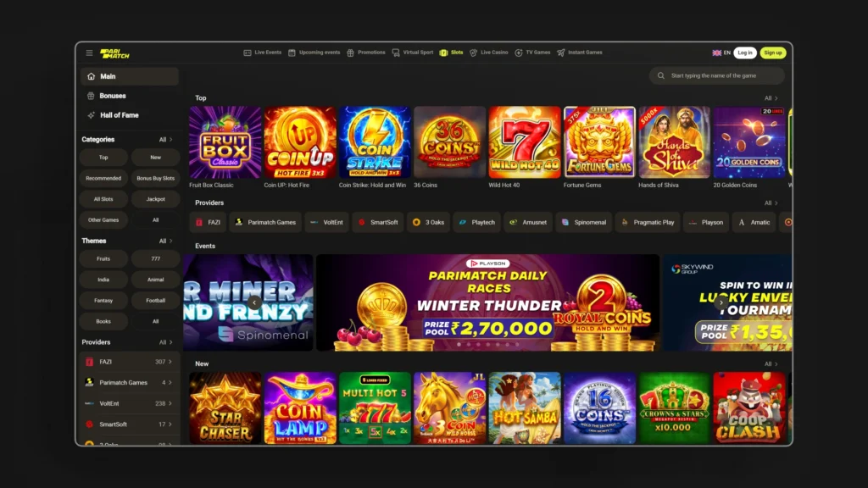This screenshot has height=488, width=868.
Task: Open the Slots tab in header
Action: point(451,53)
